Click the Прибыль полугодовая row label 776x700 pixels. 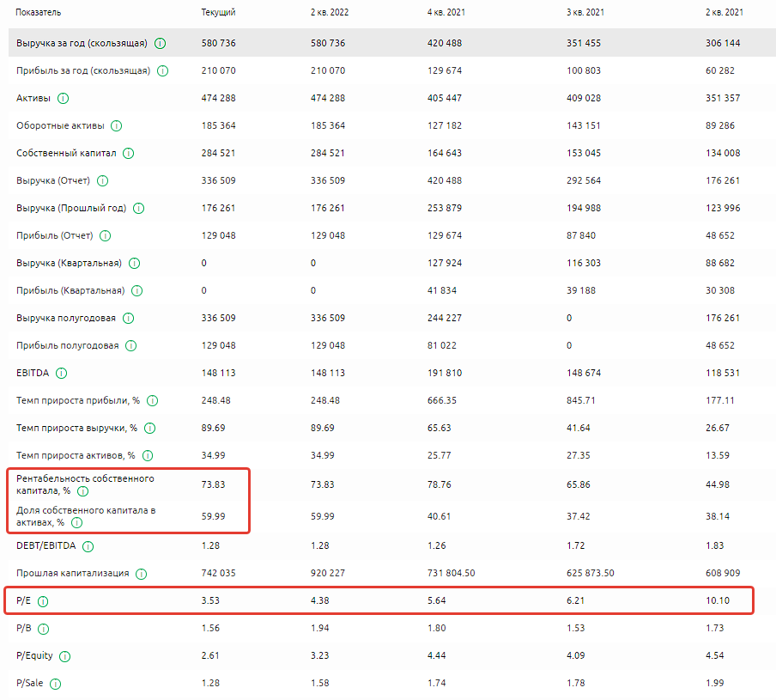tap(68, 345)
